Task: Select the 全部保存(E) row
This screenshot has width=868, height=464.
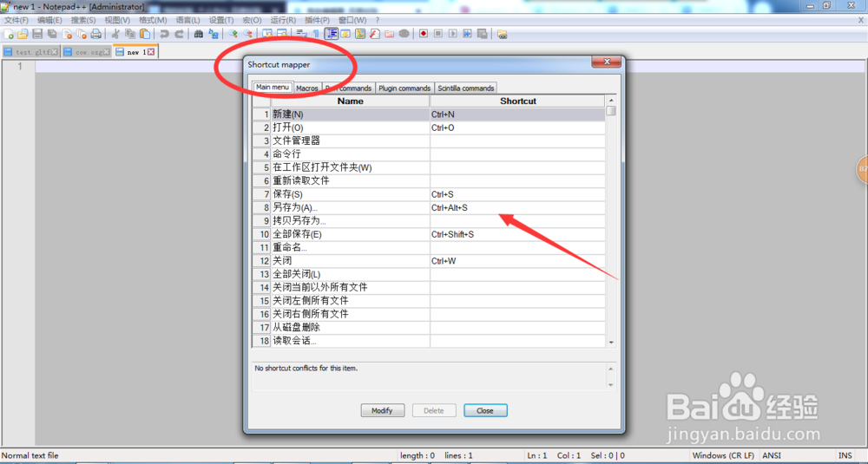Action: tap(429, 234)
